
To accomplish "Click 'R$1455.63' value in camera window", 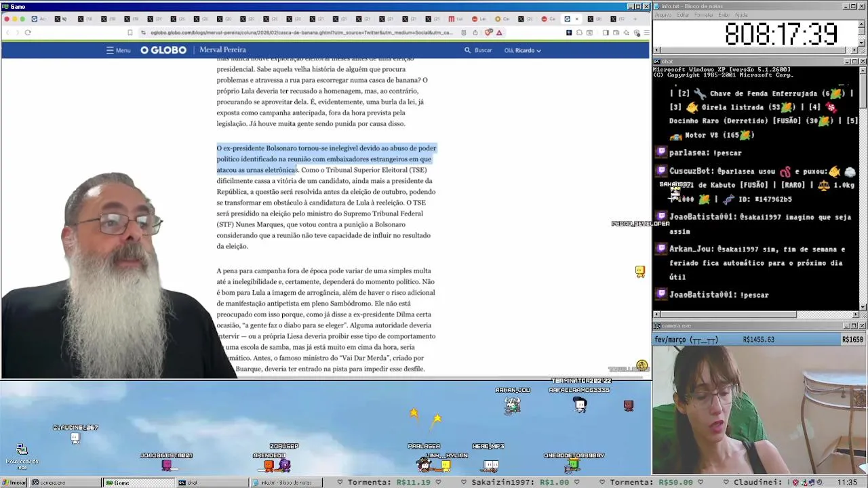I will (759, 340).
